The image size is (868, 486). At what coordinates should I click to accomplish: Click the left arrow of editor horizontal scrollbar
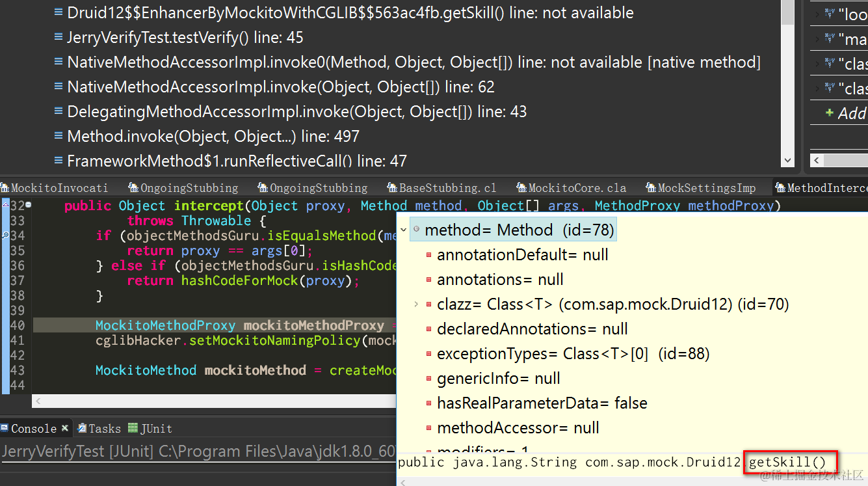tap(38, 401)
